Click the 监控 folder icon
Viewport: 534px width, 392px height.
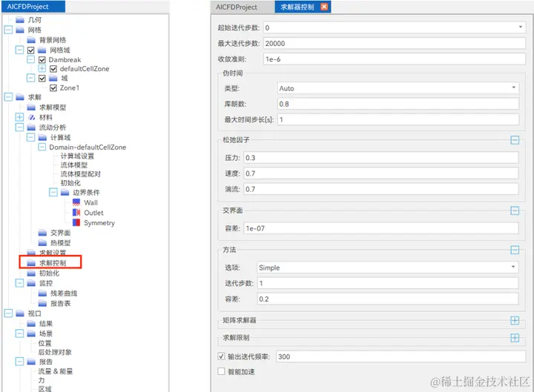[x=31, y=283]
